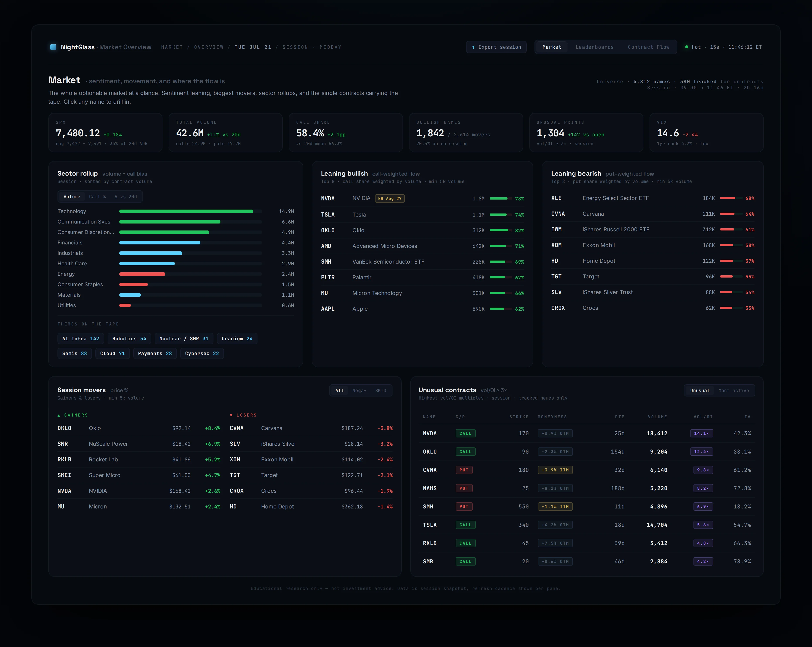
Task: Open the Semis 88 theme chip
Action: (74, 353)
